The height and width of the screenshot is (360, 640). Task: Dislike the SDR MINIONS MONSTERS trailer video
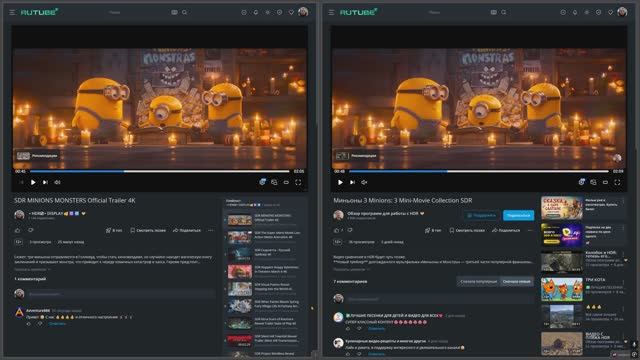31,230
